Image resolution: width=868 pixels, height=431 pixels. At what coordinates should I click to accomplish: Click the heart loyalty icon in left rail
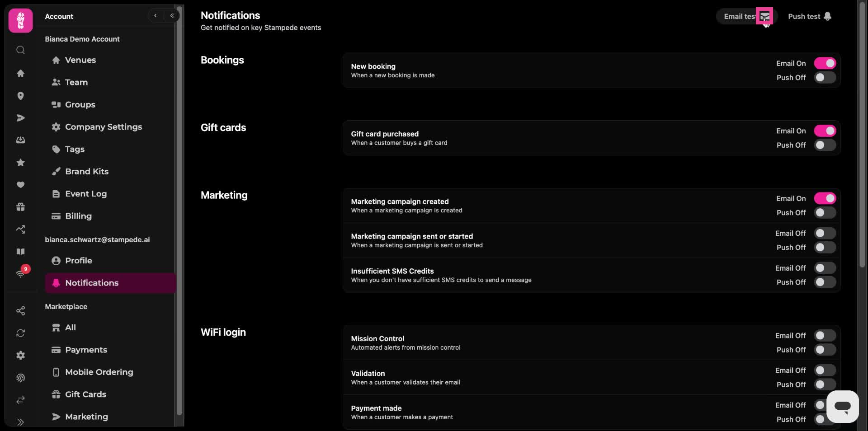(x=20, y=185)
